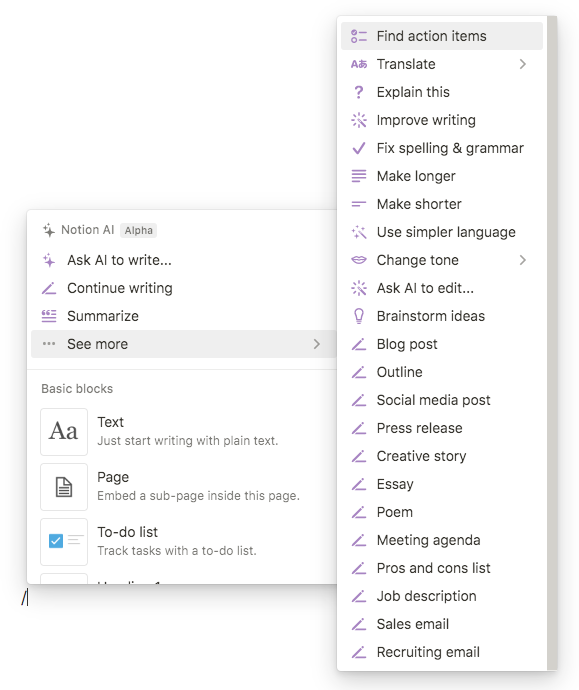Choose Continue writing
The height and width of the screenshot is (690, 579).
[183, 288]
